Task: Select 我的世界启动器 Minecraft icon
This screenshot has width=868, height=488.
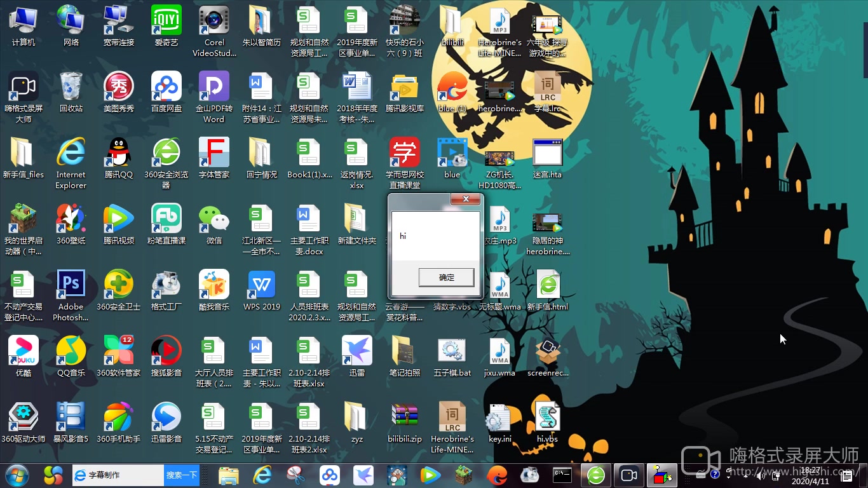Action: [24, 229]
